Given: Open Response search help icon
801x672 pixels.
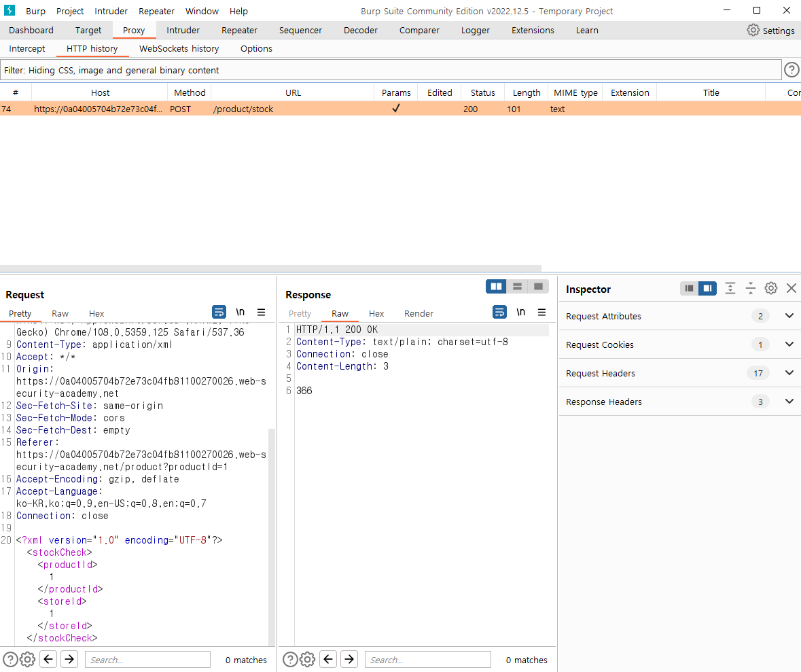Looking at the screenshot, I should (x=290, y=659).
